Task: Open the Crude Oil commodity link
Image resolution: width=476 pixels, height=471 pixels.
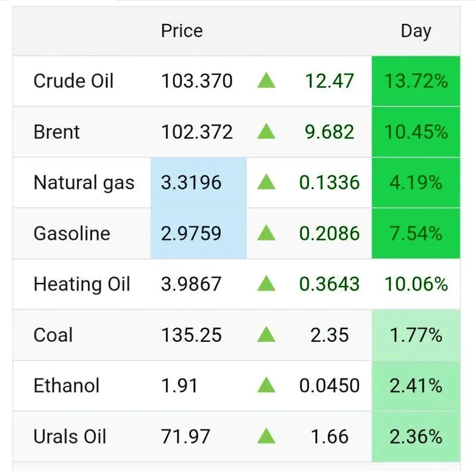Action: (73, 81)
